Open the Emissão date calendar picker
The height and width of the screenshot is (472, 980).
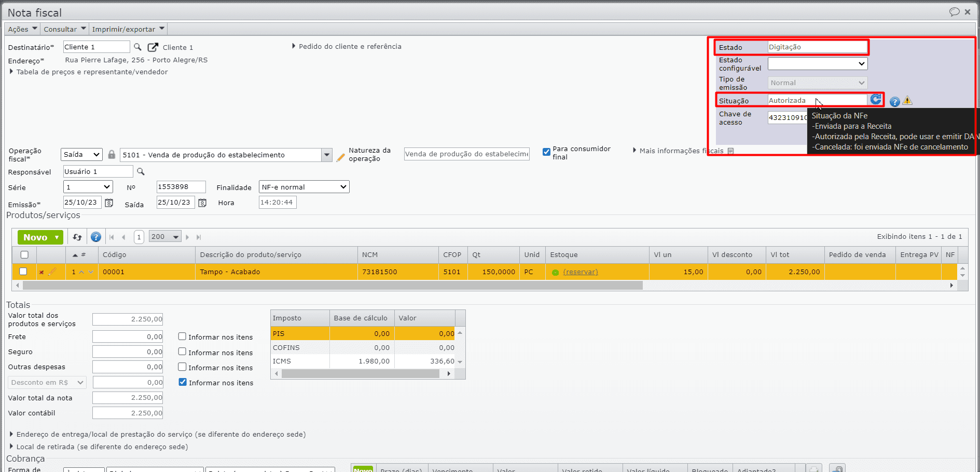[109, 203]
